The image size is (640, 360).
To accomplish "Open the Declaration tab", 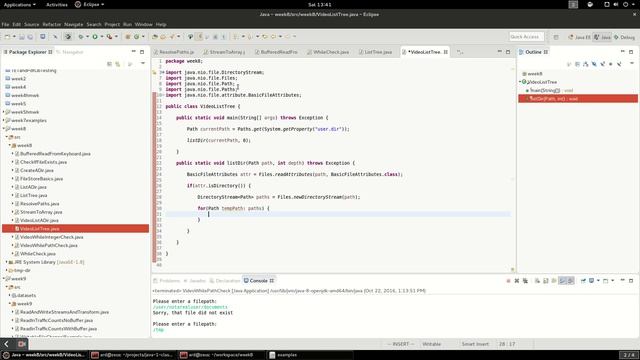I will 224,281.
